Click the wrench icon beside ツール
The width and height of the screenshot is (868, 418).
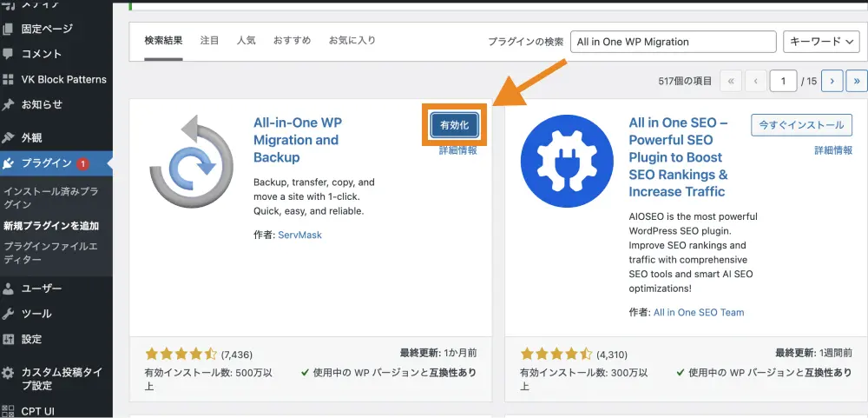click(8, 314)
